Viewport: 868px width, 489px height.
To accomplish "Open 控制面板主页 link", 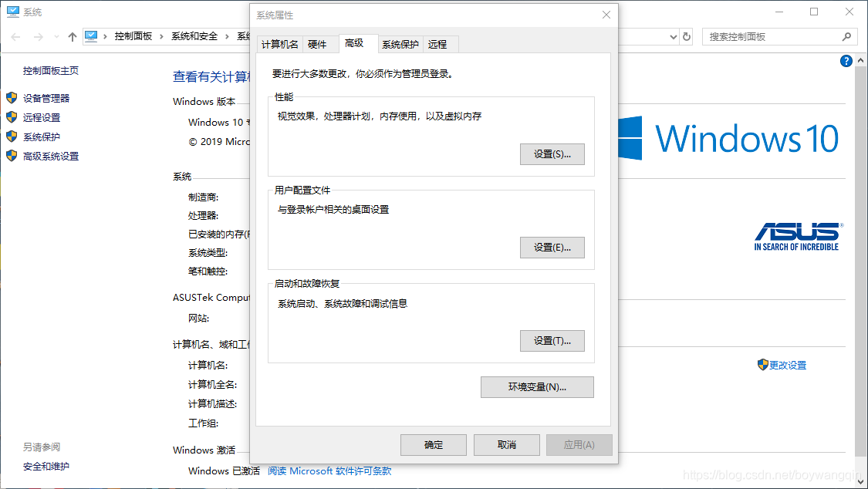I will [x=50, y=71].
